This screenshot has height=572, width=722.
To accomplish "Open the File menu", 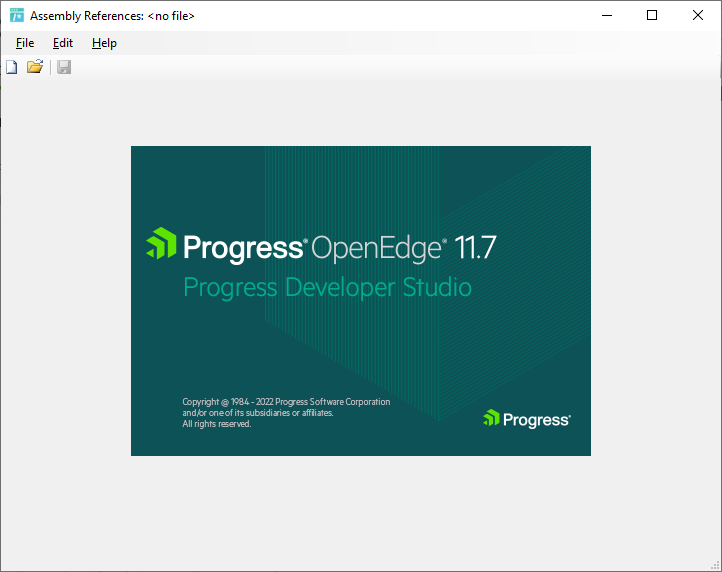I will point(25,43).
